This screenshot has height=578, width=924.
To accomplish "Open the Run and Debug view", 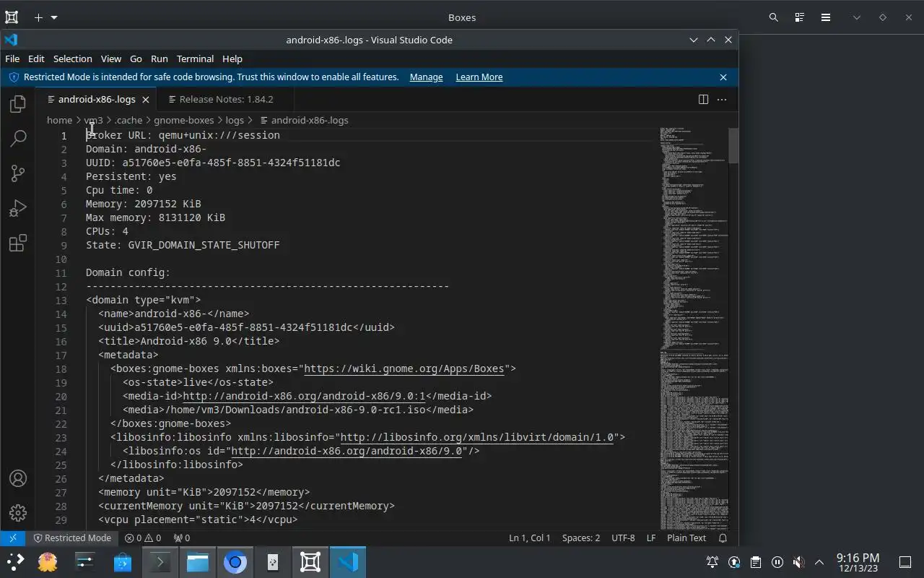I will pyautogui.click(x=18, y=208).
